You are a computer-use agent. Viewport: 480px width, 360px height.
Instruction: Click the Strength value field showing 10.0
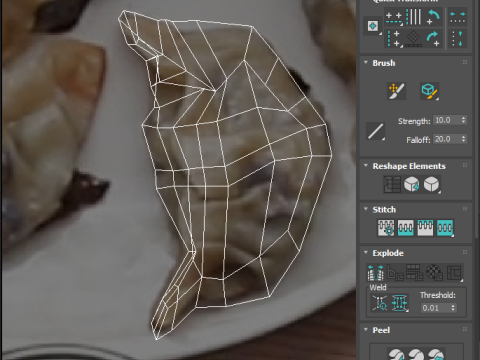coord(447,120)
